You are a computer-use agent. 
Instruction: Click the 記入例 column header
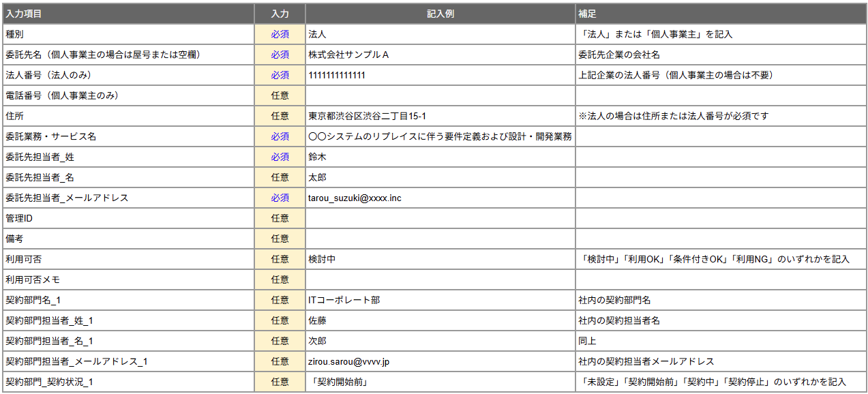440,14
